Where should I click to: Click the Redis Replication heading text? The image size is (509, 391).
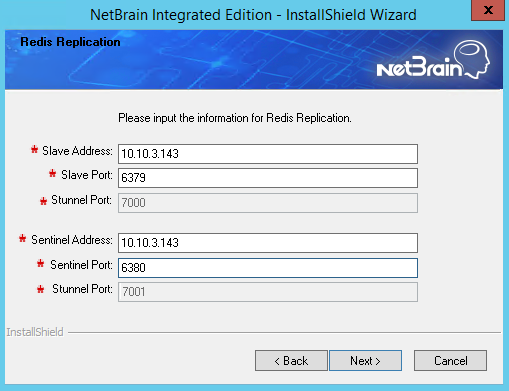tap(70, 42)
